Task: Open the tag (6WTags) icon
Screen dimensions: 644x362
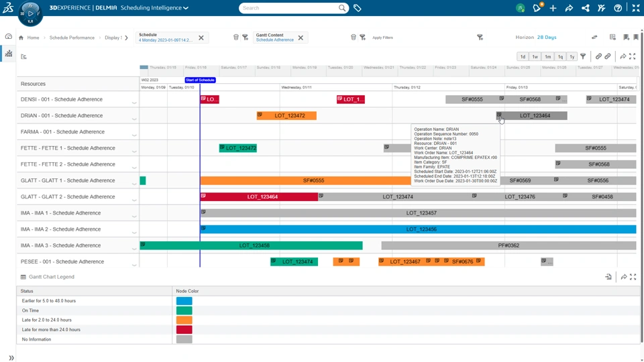Action: tap(358, 8)
